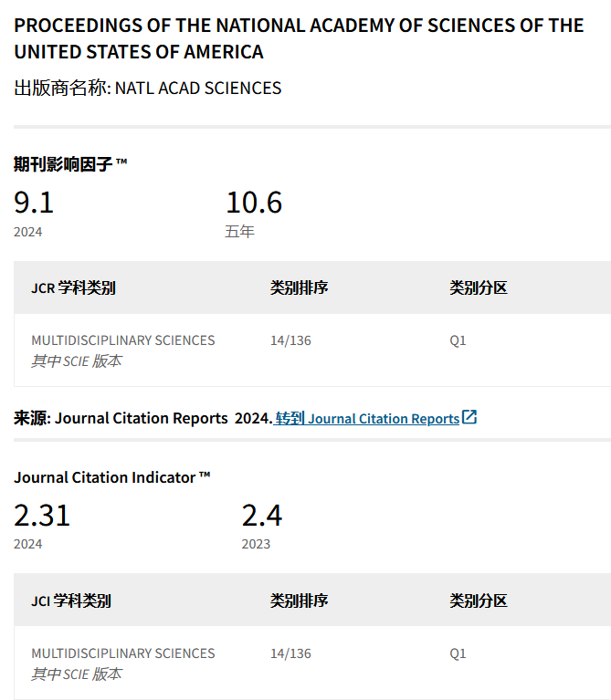Click 类别排序 header in the JCR table
Screen dimensions: 611x700
coord(299,288)
